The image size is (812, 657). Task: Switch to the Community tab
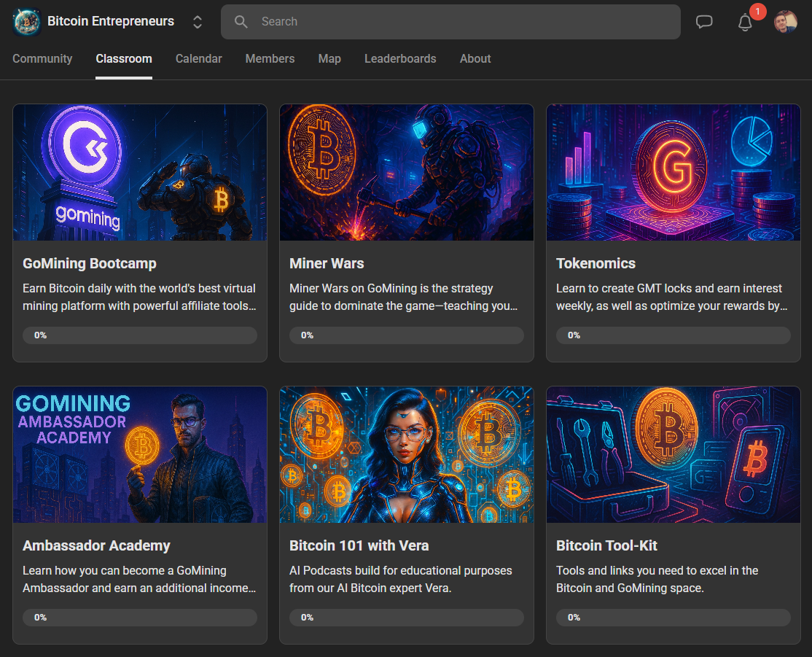pos(42,58)
